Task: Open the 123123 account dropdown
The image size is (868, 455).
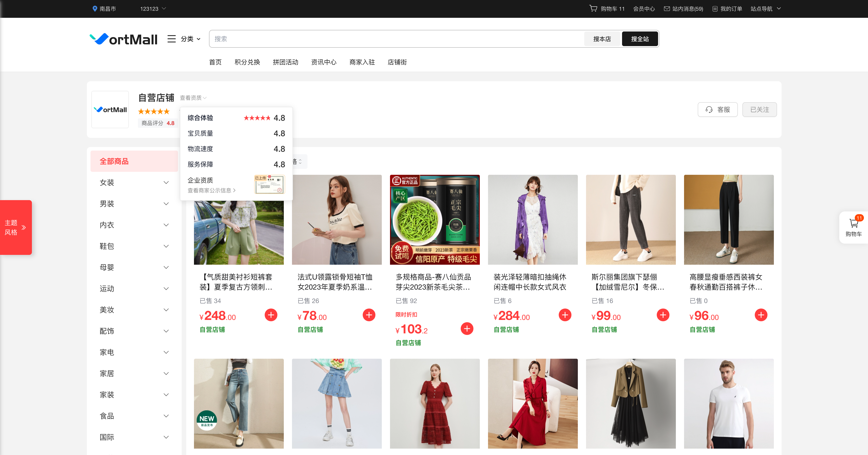Action: [x=153, y=9]
